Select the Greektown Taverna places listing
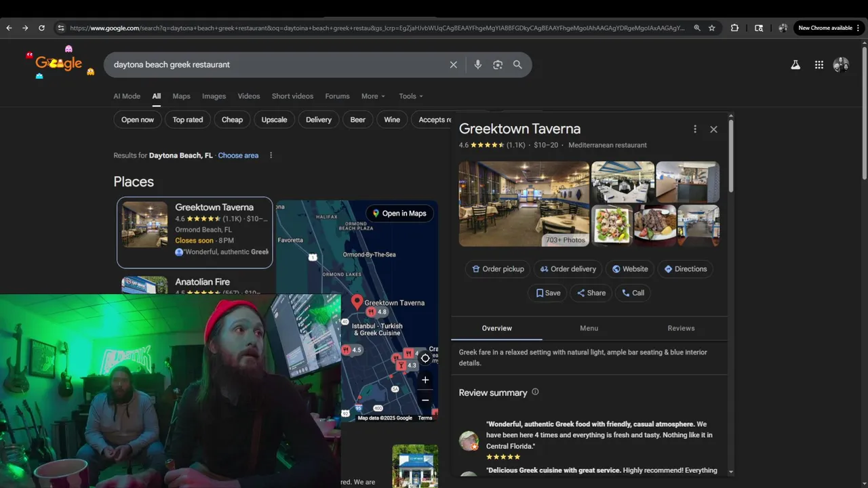The image size is (868, 488). pyautogui.click(x=195, y=232)
